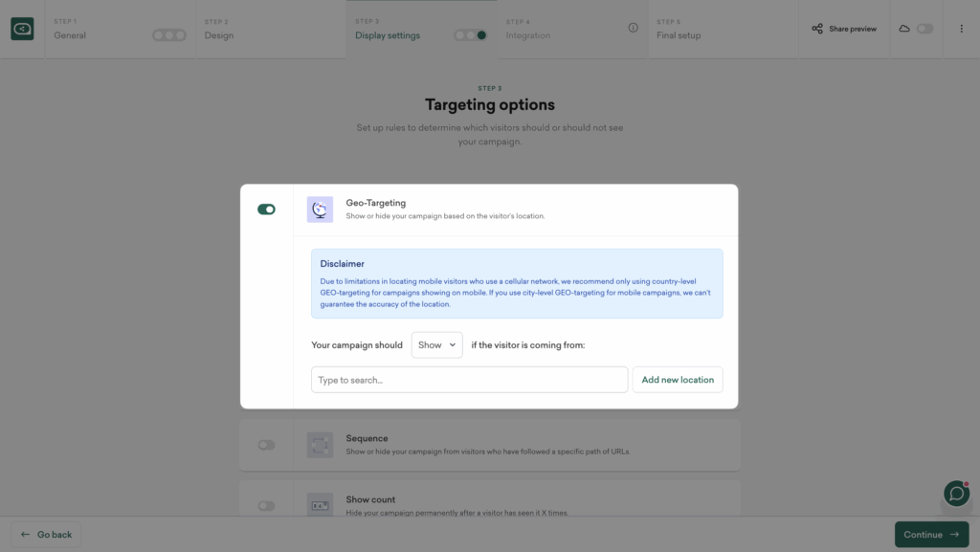Enable the Sequence targeting toggle

266,445
